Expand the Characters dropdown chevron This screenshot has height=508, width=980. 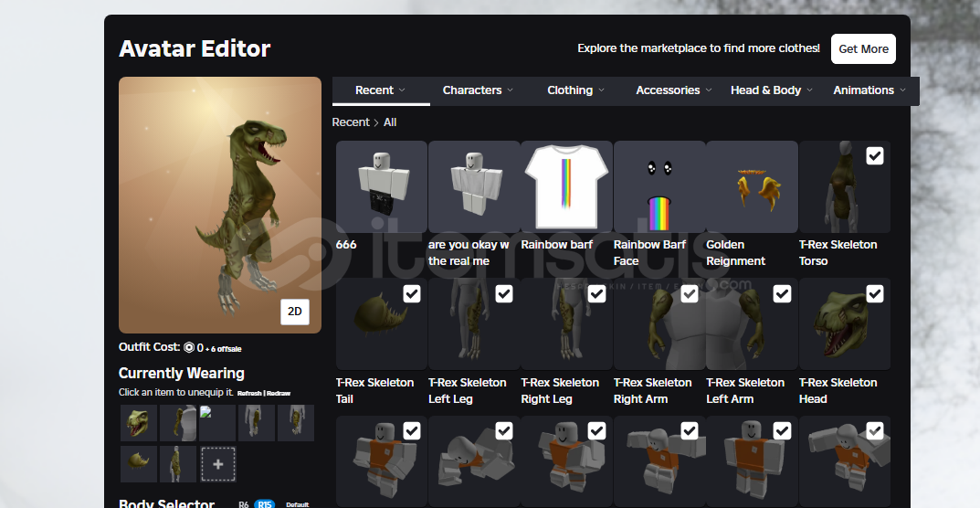pyautogui.click(x=510, y=90)
